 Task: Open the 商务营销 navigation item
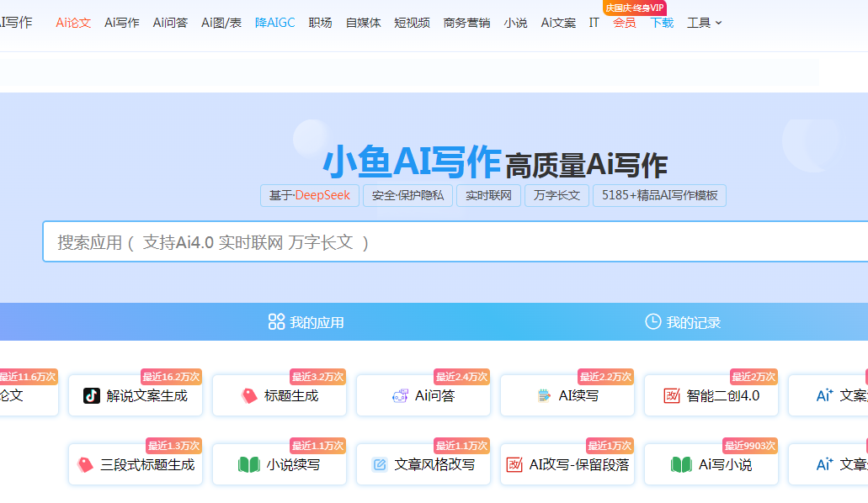pos(466,23)
